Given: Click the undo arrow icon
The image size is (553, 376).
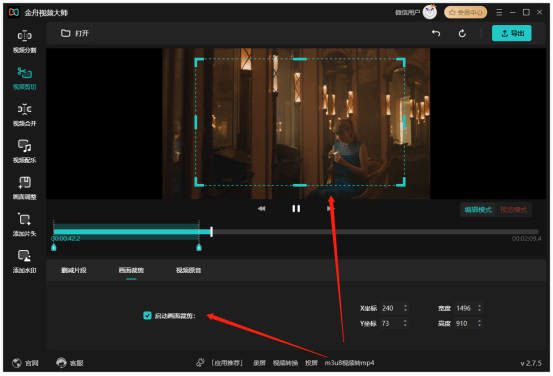Looking at the screenshot, I should coord(436,33).
